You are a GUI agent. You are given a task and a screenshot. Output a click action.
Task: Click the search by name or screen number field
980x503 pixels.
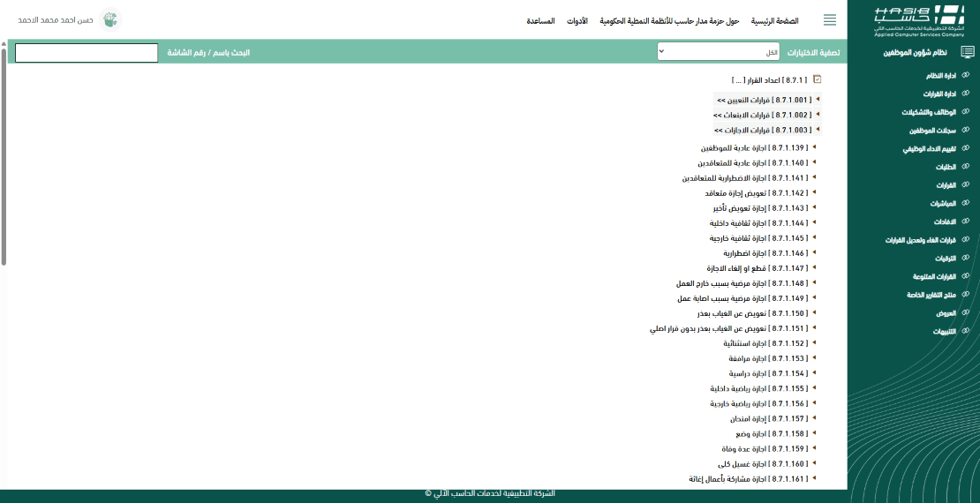pos(87,53)
